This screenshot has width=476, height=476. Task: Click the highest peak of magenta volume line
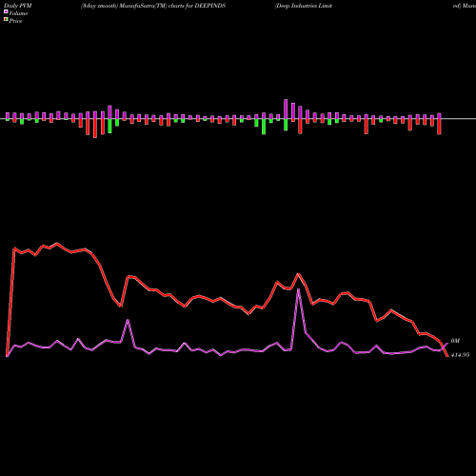298,289
